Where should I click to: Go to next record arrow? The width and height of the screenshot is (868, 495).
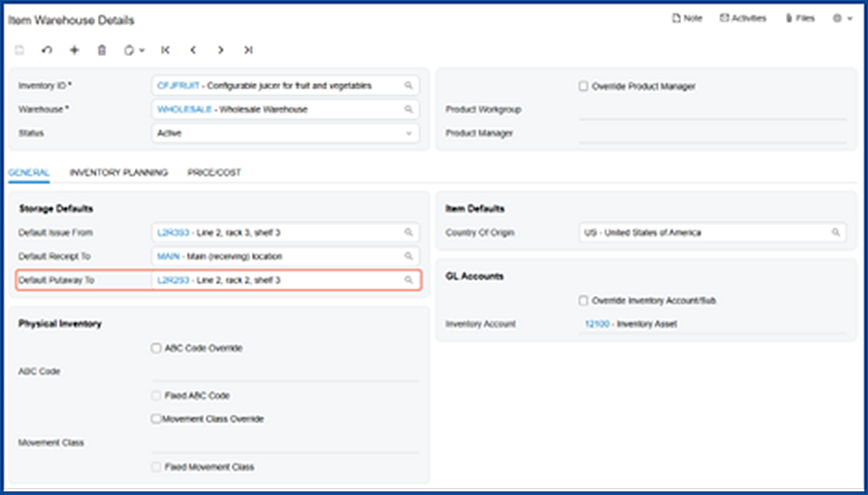(221, 49)
